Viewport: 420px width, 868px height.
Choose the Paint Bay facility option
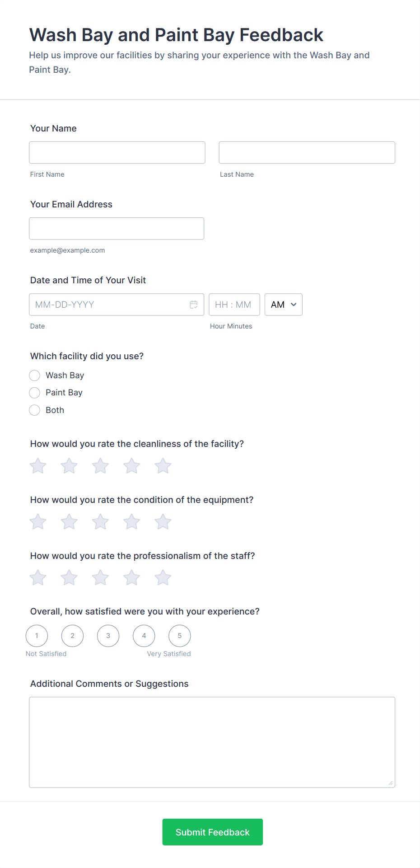35,393
